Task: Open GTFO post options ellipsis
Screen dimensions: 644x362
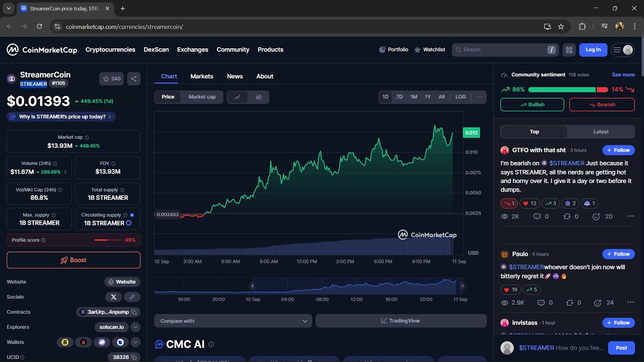Action: tap(630, 216)
